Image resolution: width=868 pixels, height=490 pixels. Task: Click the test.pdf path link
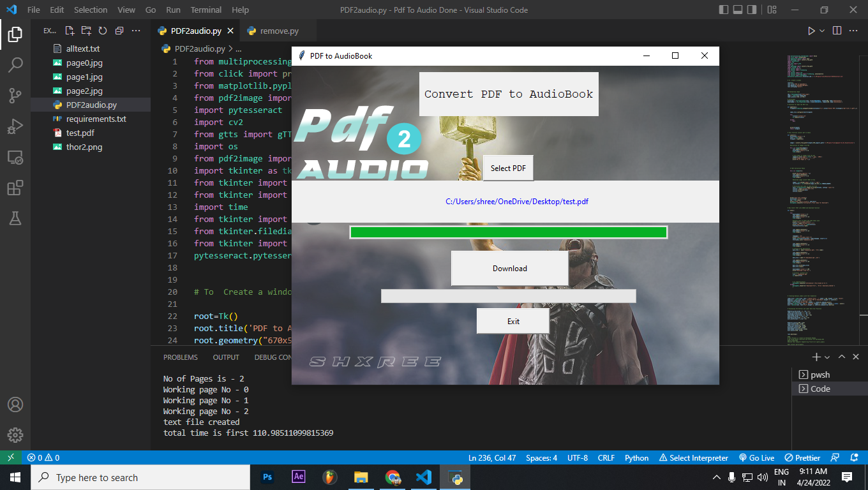point(517,201)
